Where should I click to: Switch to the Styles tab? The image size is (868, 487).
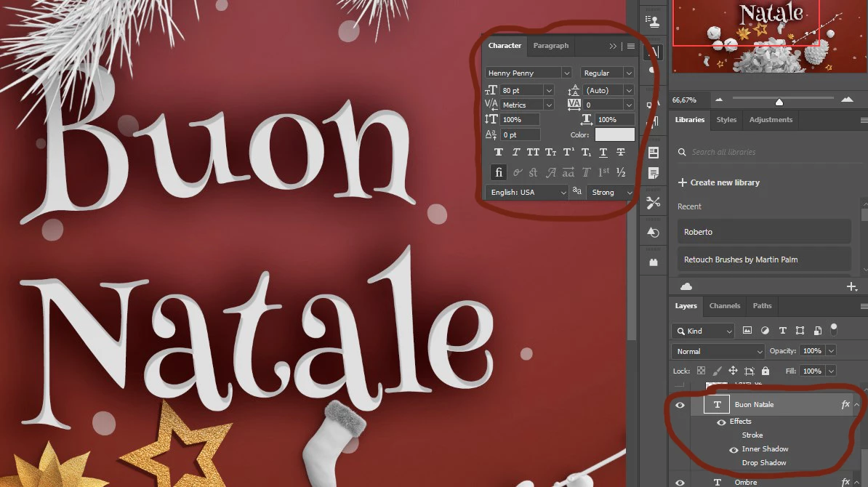(726, 119)
